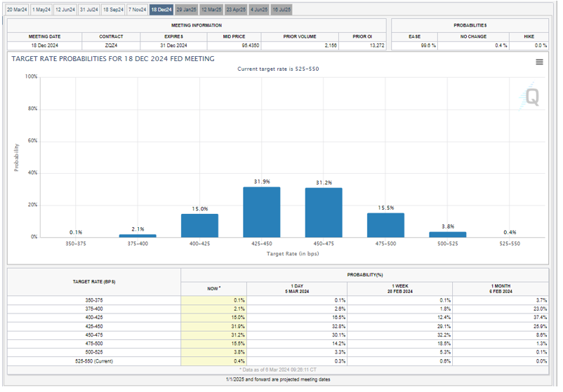View the 7 Nov24 meeting tab
The width and height of the screenshot is (563, 392).
point(138,10)
